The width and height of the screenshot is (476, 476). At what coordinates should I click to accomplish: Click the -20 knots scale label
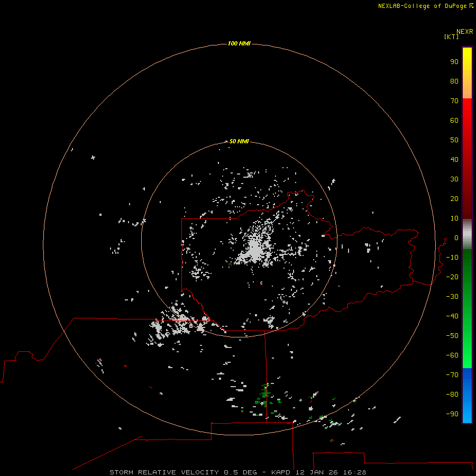(452, 277)
